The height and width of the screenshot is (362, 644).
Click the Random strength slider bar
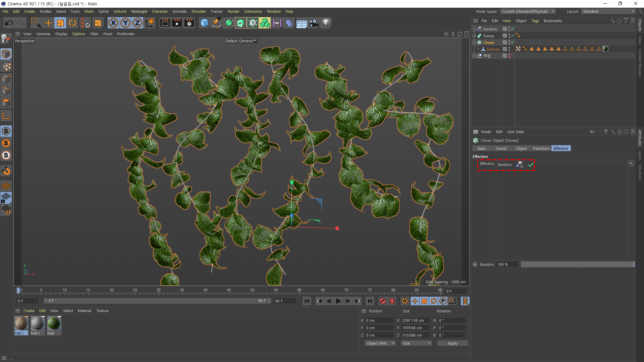[x=577, y=264]
